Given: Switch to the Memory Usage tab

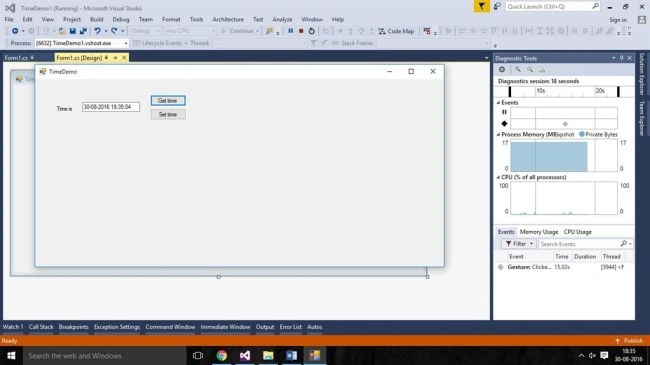Looking at the screenshot, I should (539, 232).
